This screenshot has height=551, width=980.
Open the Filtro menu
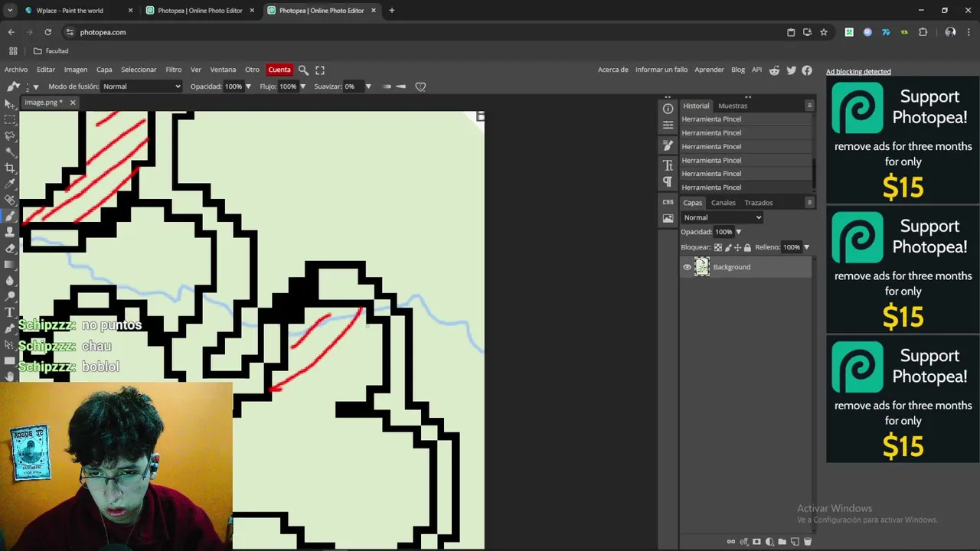point(174,70)
